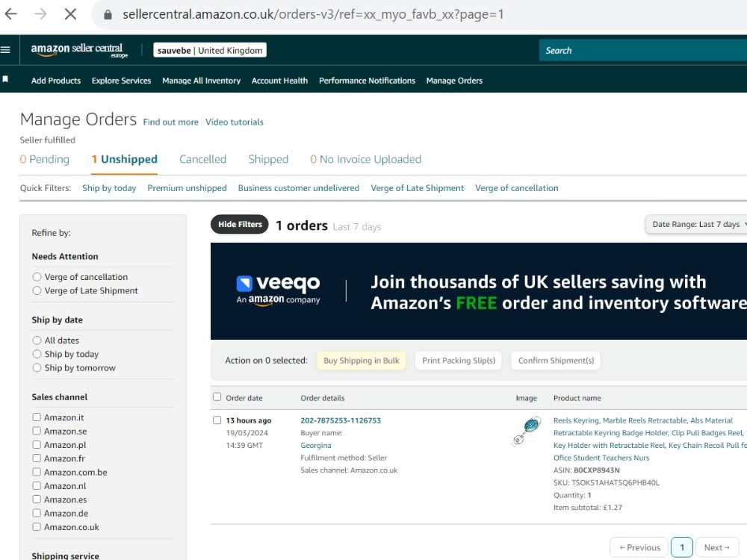Open the Reels Keyring product name link
The image size is (747, 560).
[651, 439]
